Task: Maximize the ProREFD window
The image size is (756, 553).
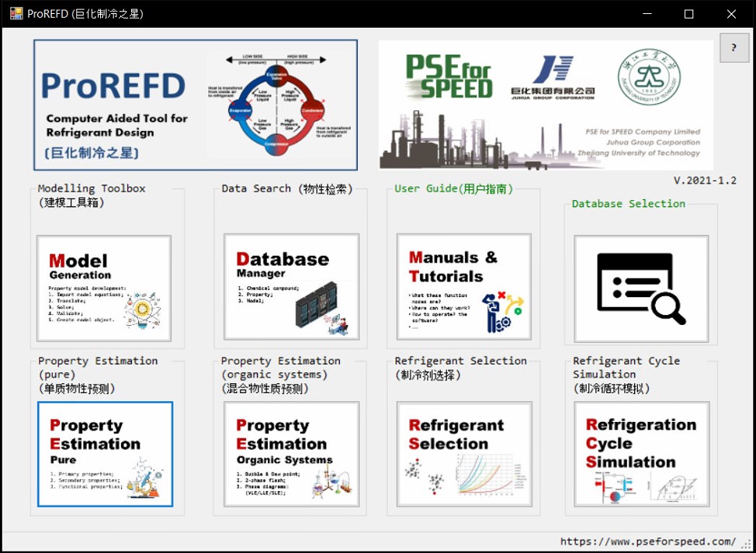Action: pyautogui.click(x=689, y=14)
